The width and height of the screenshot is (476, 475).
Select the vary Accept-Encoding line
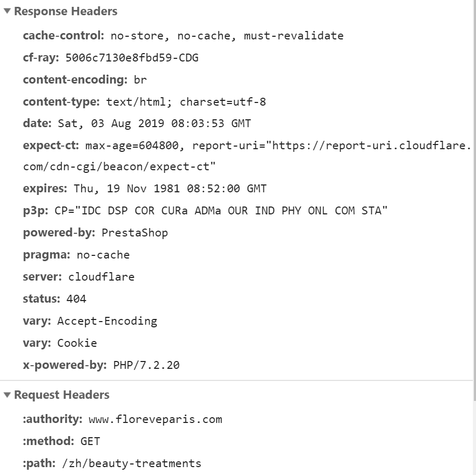pos(90,321)
